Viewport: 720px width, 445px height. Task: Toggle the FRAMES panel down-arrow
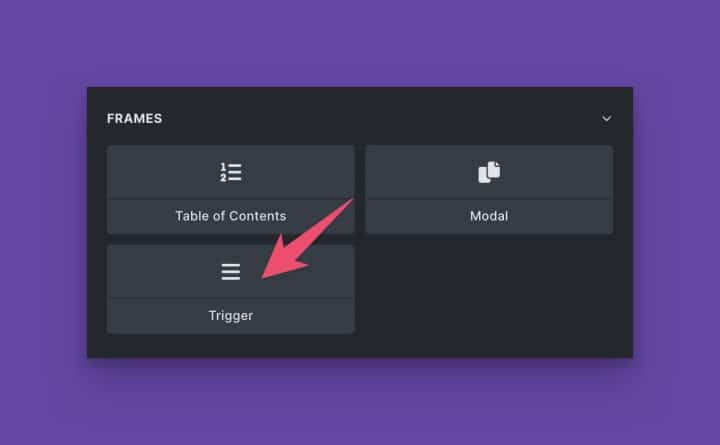coord(607,118)
